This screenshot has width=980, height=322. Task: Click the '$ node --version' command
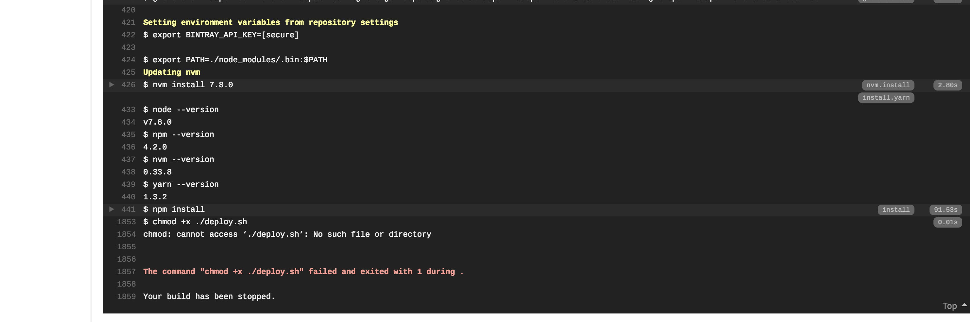[x=181, y=110]
